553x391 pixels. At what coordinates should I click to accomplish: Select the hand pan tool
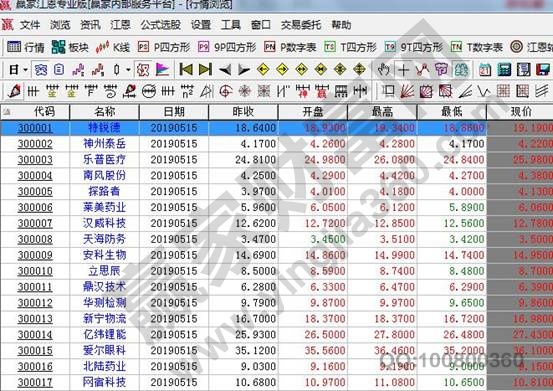pos(384,70)
